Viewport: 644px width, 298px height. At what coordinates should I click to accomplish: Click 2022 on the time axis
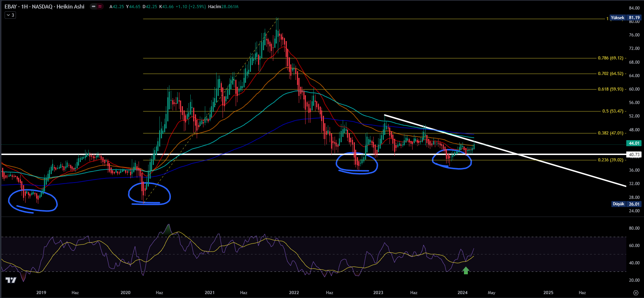click(x=294, y=293)
